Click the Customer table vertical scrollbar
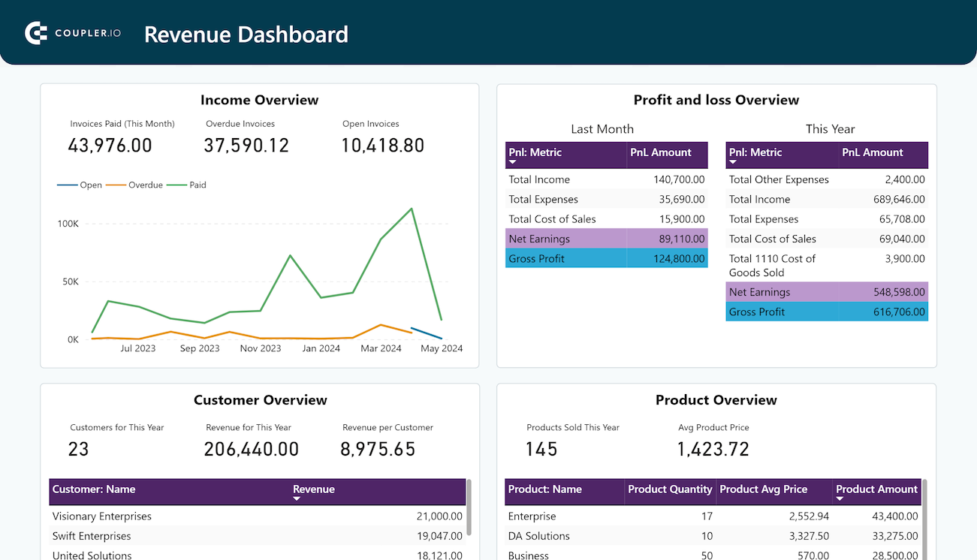Viewport: 977px width, 560px height. 469,507
